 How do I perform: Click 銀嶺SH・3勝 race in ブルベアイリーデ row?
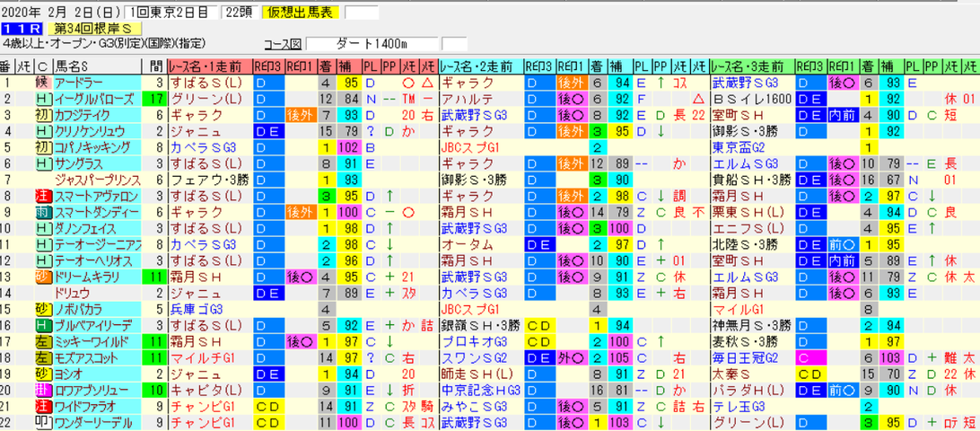coord(480,326)
